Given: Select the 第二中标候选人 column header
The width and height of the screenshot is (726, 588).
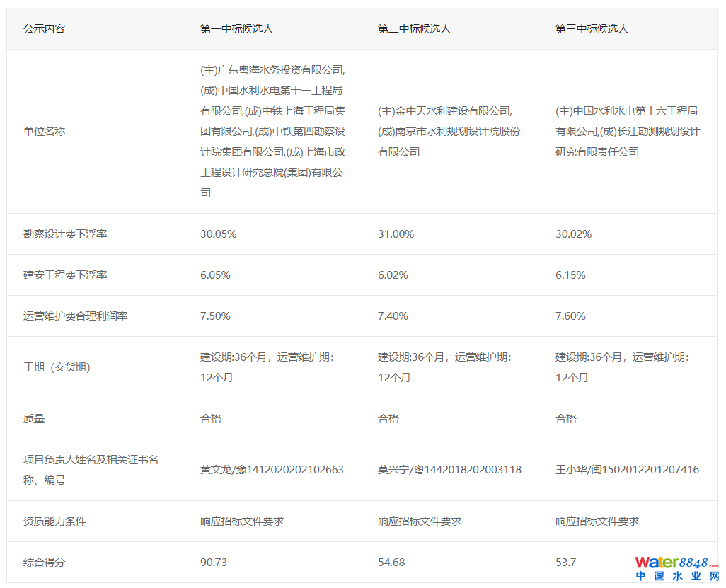Looking at the screenshot, I should [414, 29].
